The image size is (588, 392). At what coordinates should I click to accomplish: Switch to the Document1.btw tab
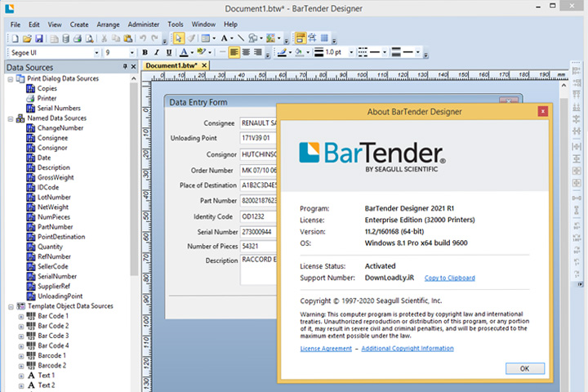(171, 65)
